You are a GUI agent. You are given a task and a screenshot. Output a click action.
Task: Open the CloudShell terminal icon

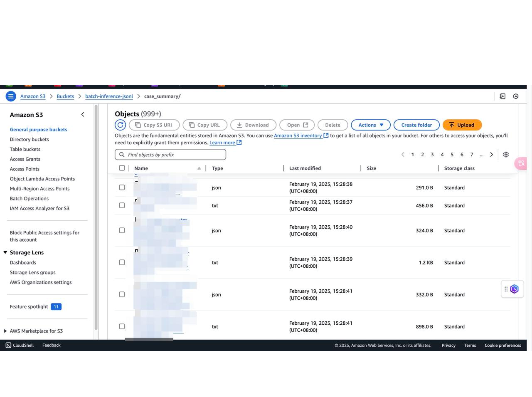[x=8, y=345]
